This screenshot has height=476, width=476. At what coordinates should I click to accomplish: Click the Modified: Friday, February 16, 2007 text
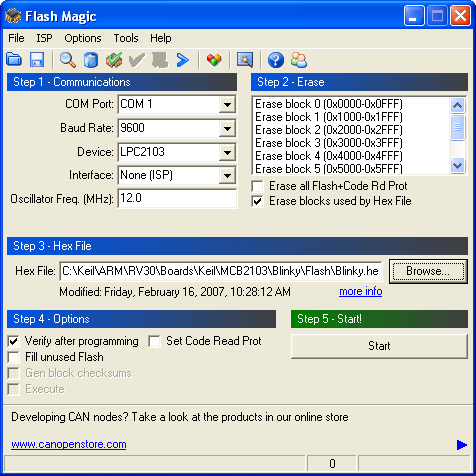click(x=175, y=292)
